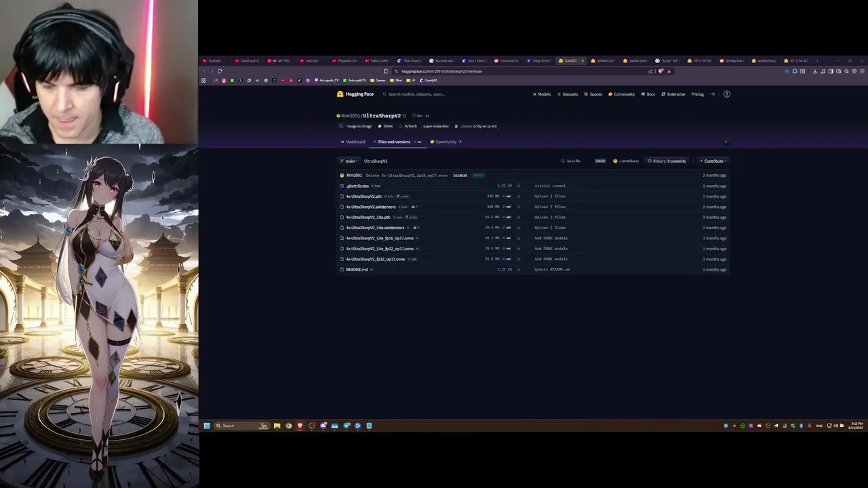Screen dimensions: 868x488
Task: Download 4x-UltraSharpV2_fp32_op17.onnx via download icon
Action: [x=519, y=259]
